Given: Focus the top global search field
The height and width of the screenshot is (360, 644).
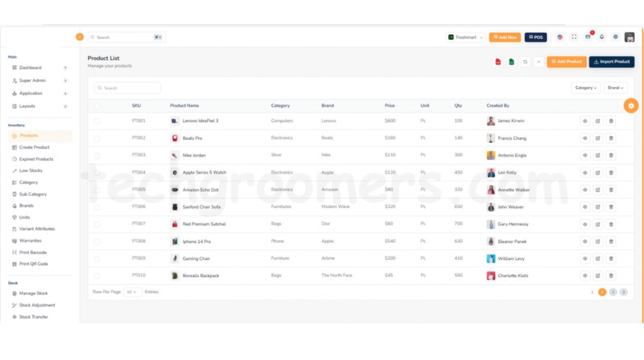Looking at the screenshot, I should click(x=126, y=37).
